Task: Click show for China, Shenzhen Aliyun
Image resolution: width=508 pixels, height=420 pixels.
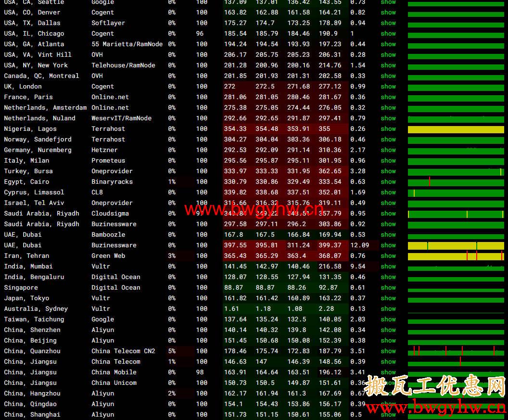Action: click(388, 330)
